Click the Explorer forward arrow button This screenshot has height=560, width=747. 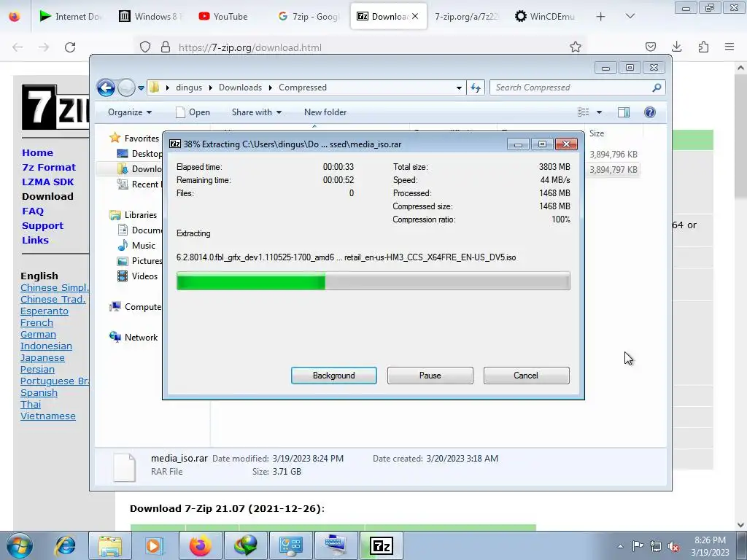tap(126, 87)
